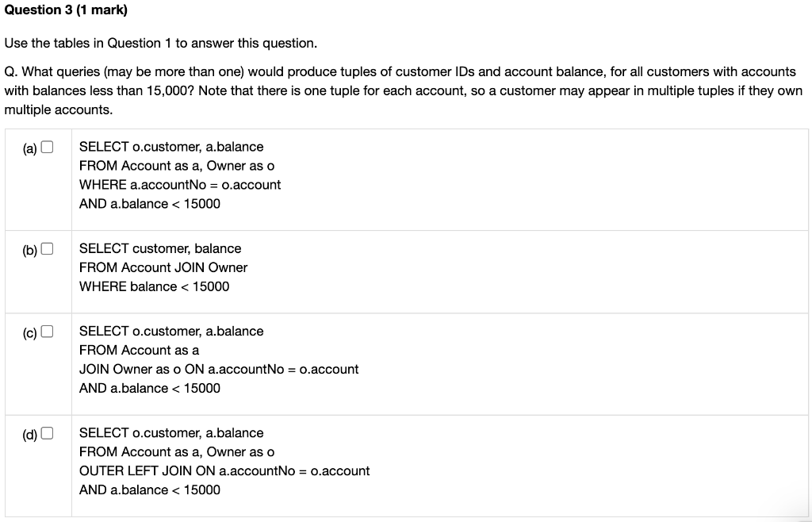Check the checkbox for option (d)
Screen dimensions: 812x522
point(47,432)
